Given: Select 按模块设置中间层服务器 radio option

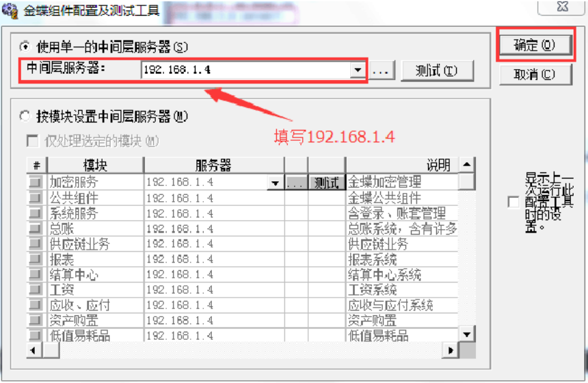Looking at the screenshot, I should pyautogui.click(x=25, y=116).
